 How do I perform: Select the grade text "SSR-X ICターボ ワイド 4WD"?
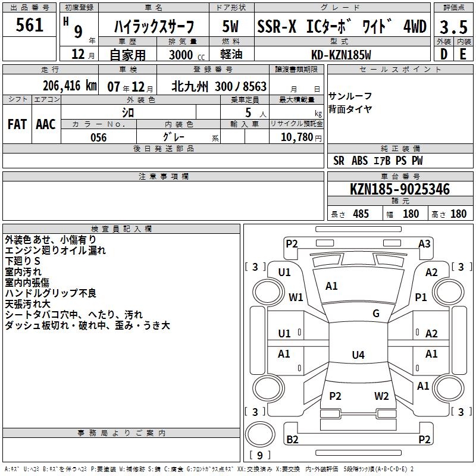342,26
